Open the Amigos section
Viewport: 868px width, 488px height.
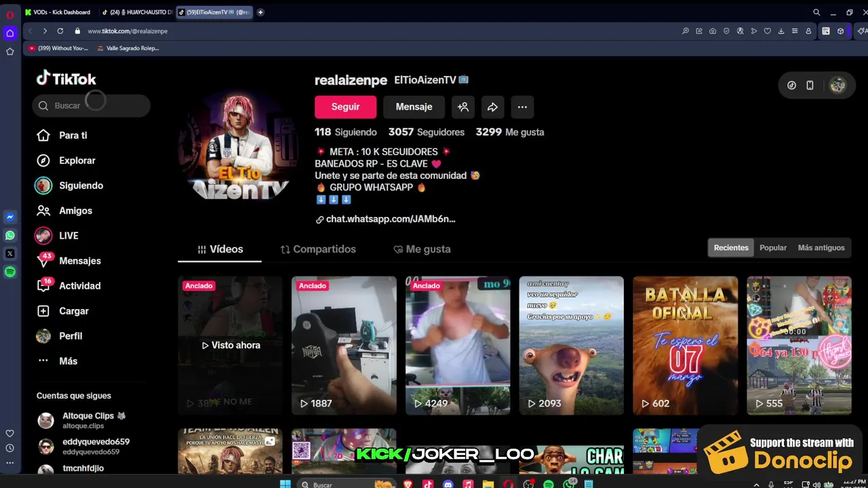(x=64, y=211)
